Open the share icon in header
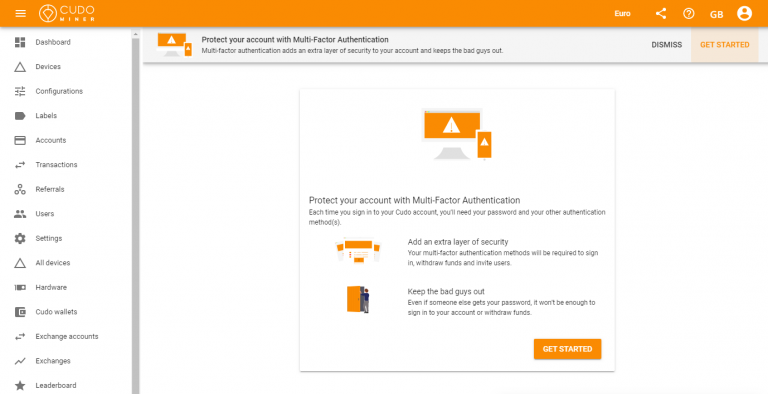Viewport: 768px width, 394px height. click(661, 14)
